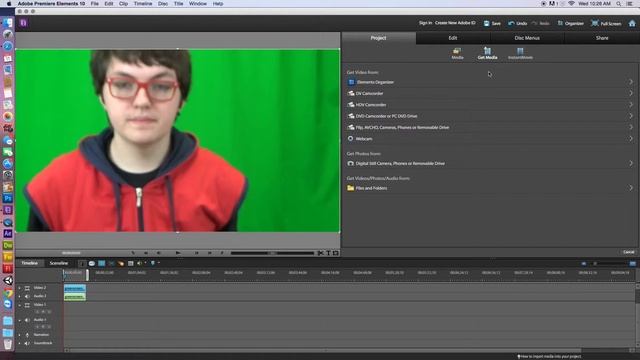This screenshot has height=360, width=640.
Task: Choose the Webcam capture icon
Action: pos(350,139)
